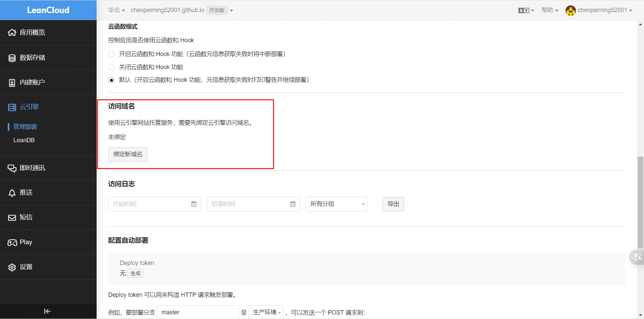Viewport: 644px width, 319px height.
Task: Go to 即时通讯 section
Action: [x=48, y=168]
